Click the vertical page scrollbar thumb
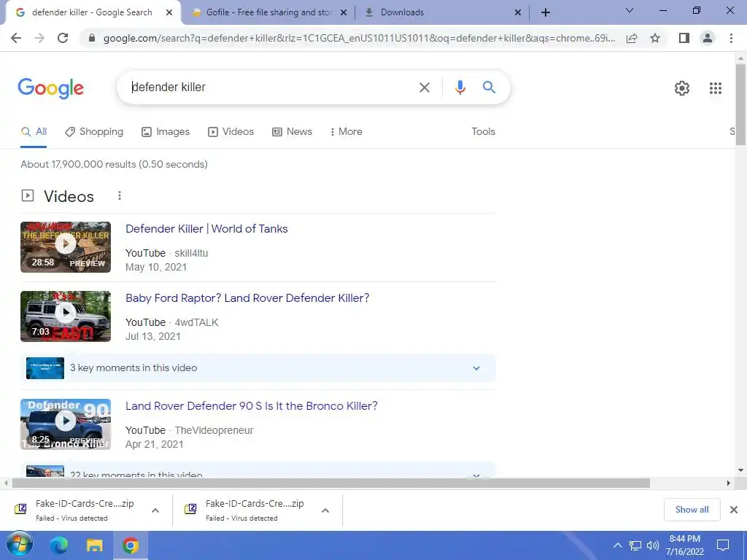747x560 pixels. point(740,104)
